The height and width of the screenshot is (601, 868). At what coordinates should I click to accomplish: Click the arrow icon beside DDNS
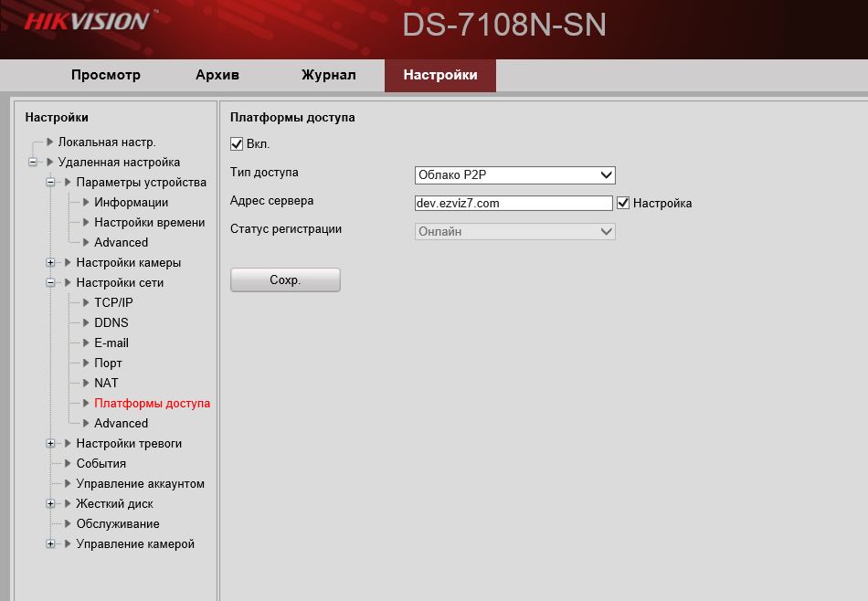(86, 322)
